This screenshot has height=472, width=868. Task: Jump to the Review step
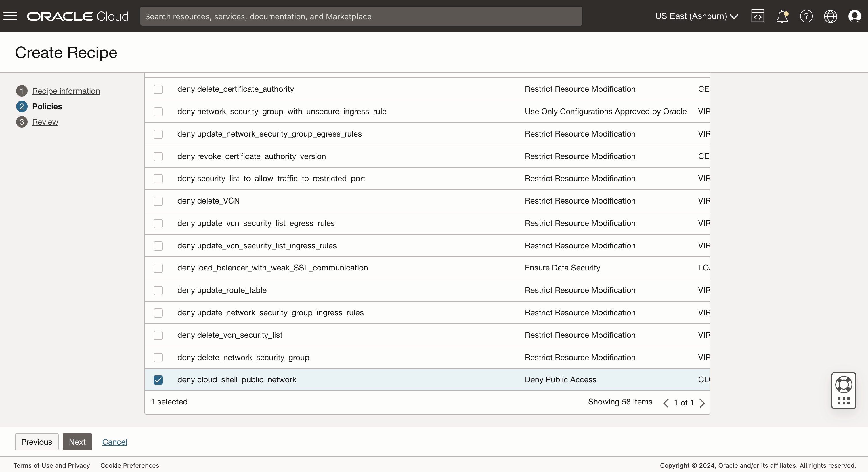[45, 122]
